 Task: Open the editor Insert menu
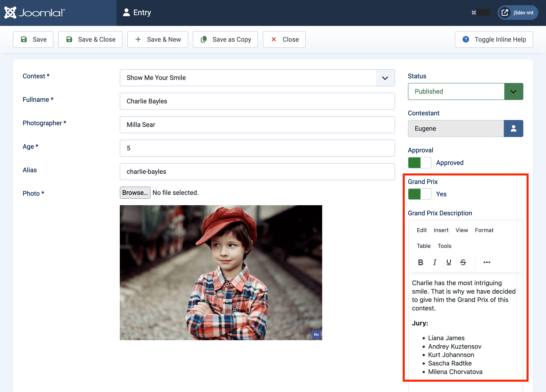pos(441,230)
